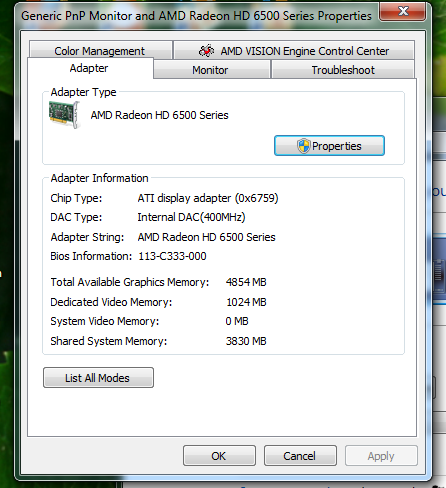Click the AMD logo icon on tab
The height and width of the screenshot is (488, 446).
click(x=207, y=51)
